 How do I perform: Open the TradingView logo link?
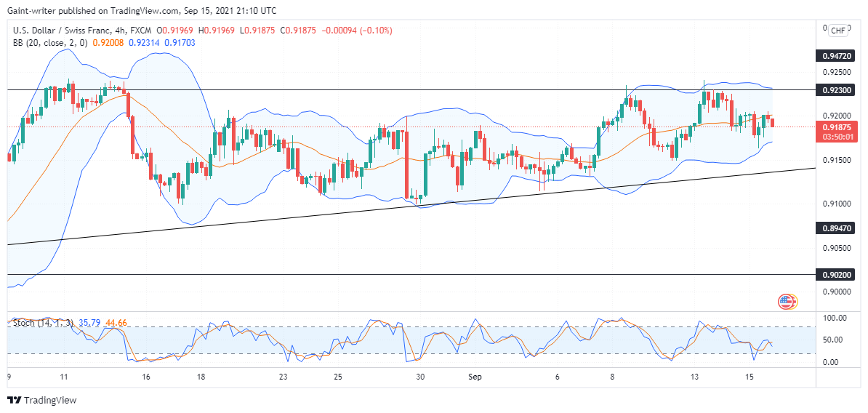[42, 400]
